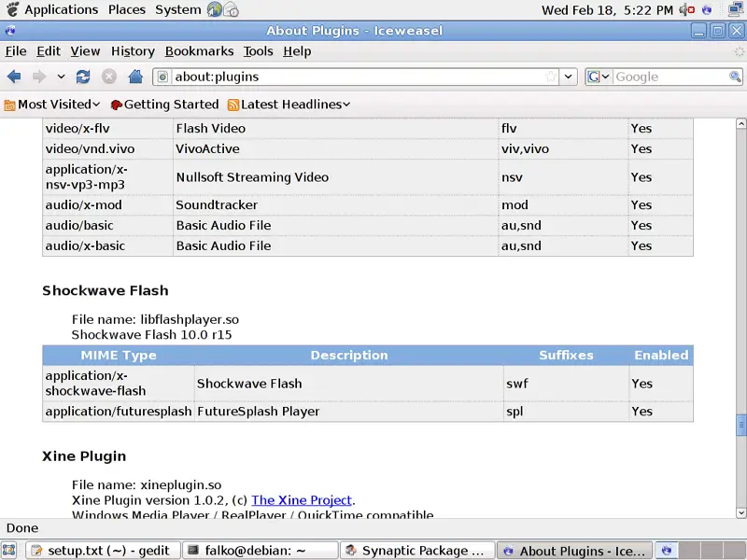
Task: Click the network monitor tray icon
Action: click(737, 9)
